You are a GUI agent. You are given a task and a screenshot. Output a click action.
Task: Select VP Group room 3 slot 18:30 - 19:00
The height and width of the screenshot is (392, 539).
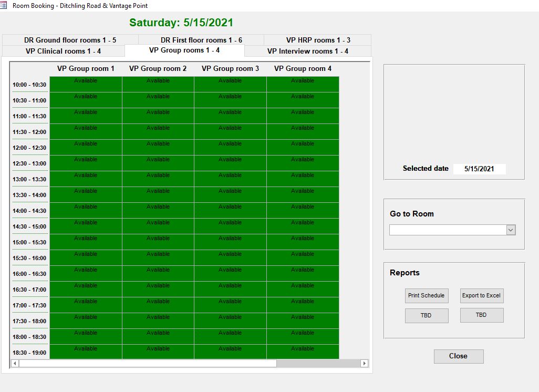(230, 352)
